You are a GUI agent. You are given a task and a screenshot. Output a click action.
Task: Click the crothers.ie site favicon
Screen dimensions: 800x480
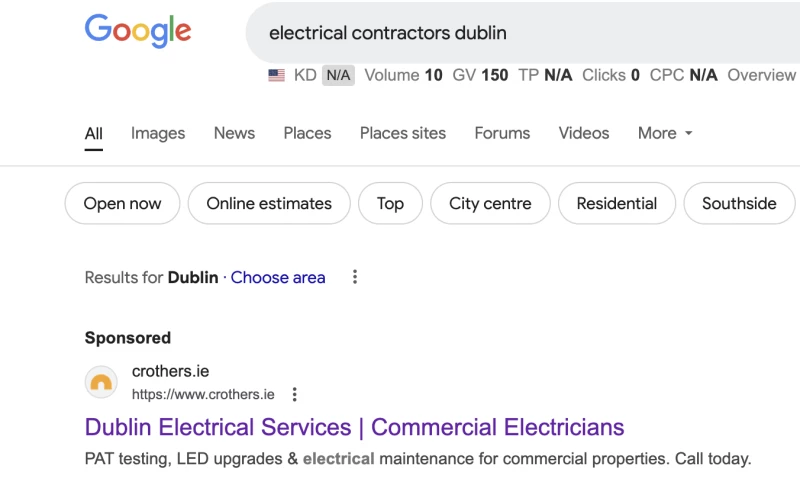tap(102, 382)
